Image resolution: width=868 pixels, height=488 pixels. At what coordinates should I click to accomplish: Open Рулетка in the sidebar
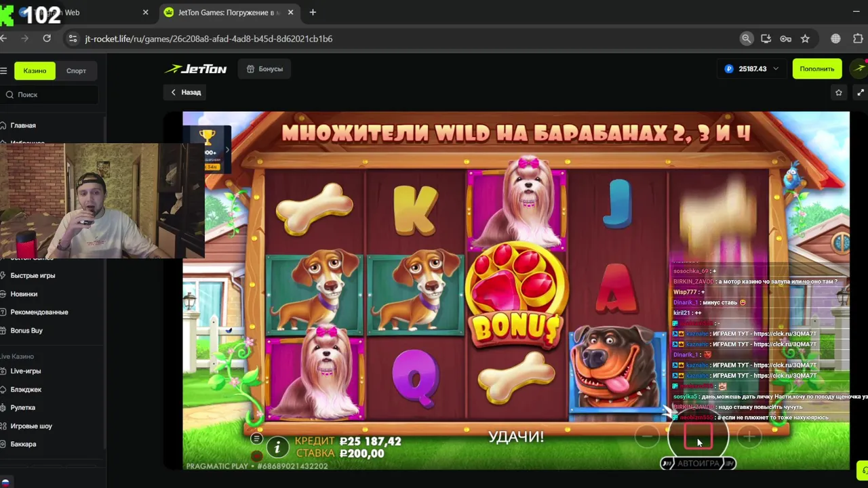coord(22,408)
